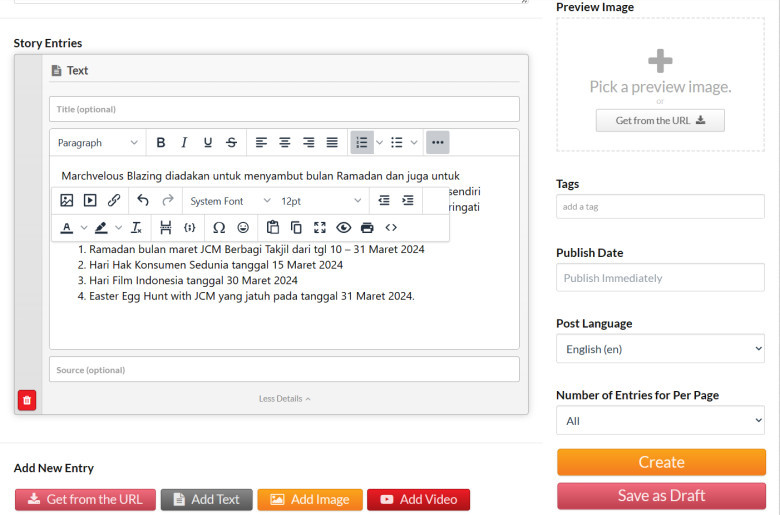The height and width of the screenshot is (515, 780).
Task: Click the orange Create button
Action: [661, 462]
